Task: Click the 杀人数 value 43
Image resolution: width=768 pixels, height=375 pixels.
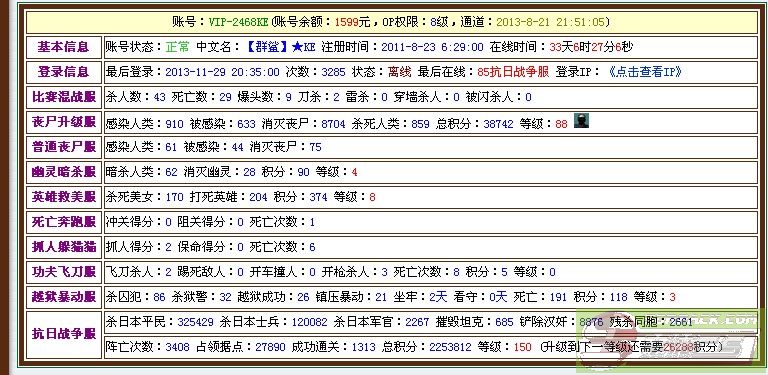Action: tap(160, 97)
